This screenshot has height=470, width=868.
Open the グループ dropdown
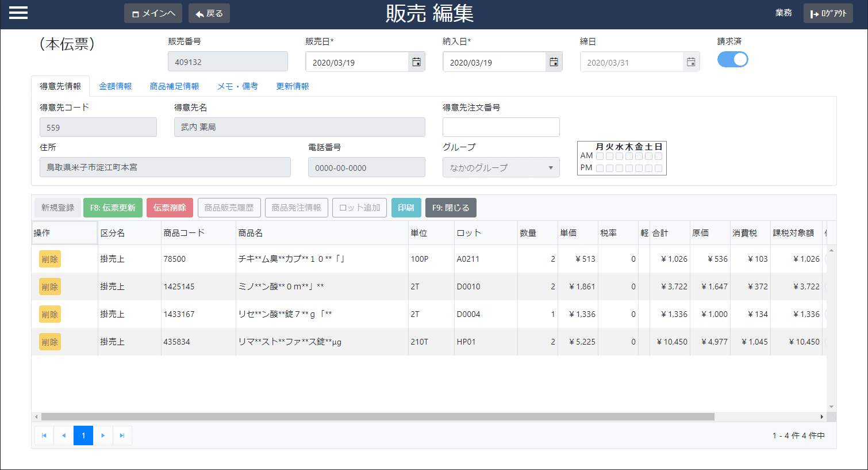[501, 167]
